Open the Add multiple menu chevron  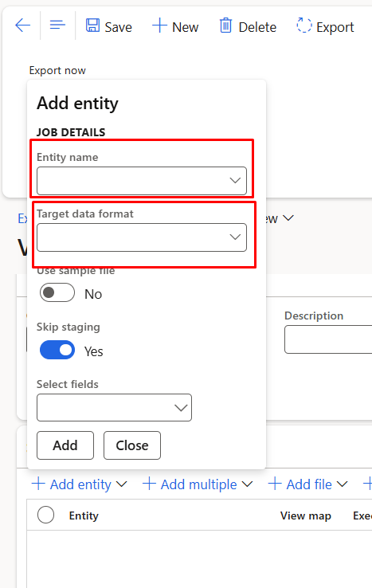[x=247, y=484]
